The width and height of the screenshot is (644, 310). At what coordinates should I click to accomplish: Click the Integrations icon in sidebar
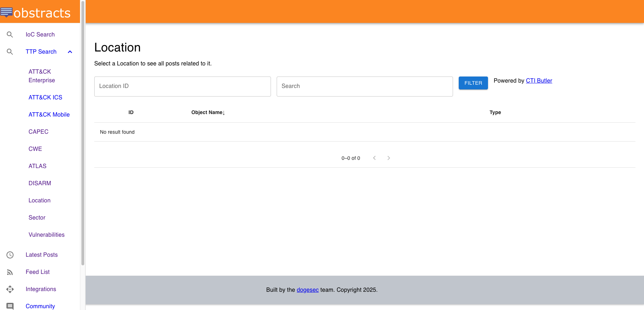10,289
